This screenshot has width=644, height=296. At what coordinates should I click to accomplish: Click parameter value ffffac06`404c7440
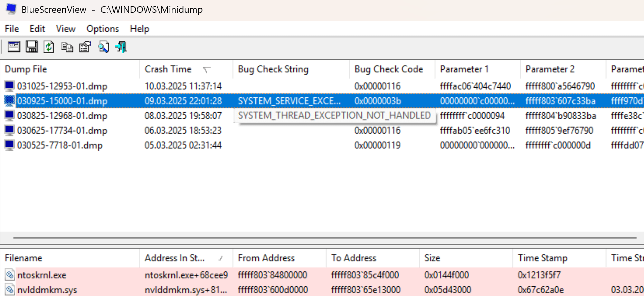click(475, 86)
